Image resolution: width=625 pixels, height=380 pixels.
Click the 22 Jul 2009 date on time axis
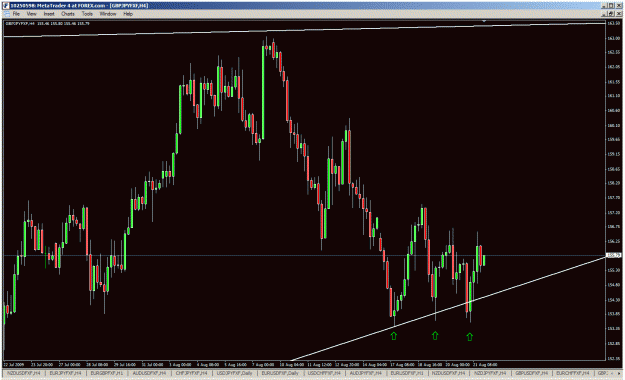pos(14,364)
